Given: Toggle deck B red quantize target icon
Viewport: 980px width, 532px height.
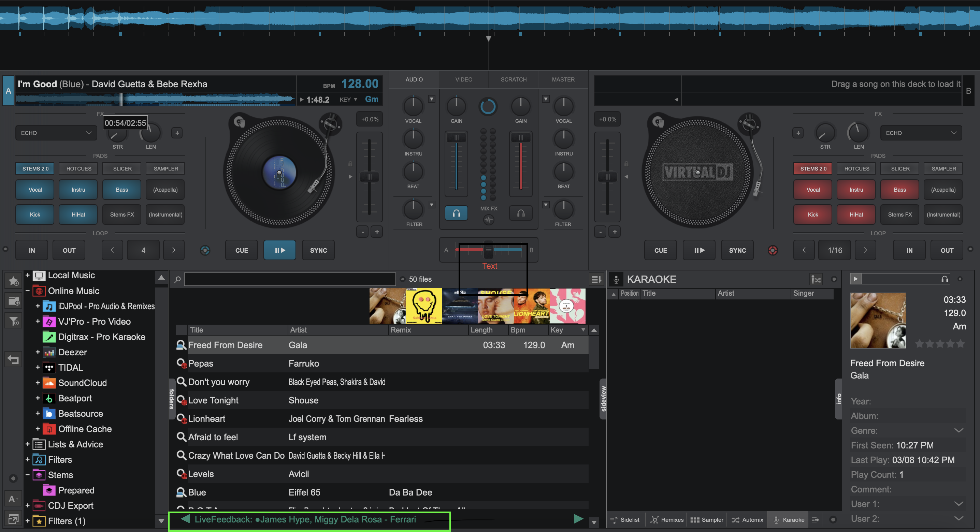Looking at the screenshot, I should tap(773, 250).
